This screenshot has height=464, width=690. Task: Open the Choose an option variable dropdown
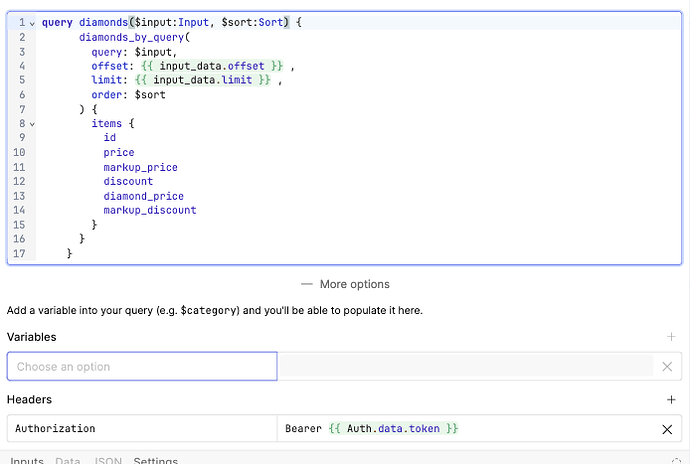pyautogui.click(x=141, y=367)
